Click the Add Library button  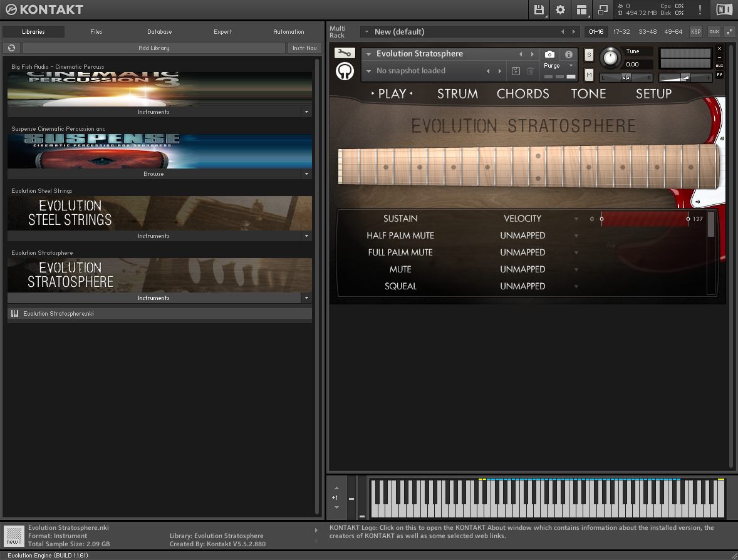pyautogui.click(x=154, y=48)
